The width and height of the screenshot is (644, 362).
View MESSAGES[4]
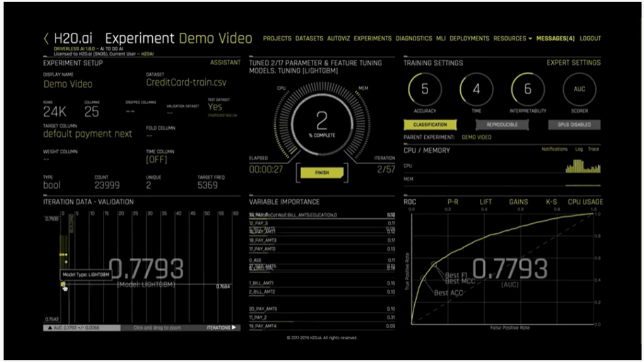[x=555, y=38]
